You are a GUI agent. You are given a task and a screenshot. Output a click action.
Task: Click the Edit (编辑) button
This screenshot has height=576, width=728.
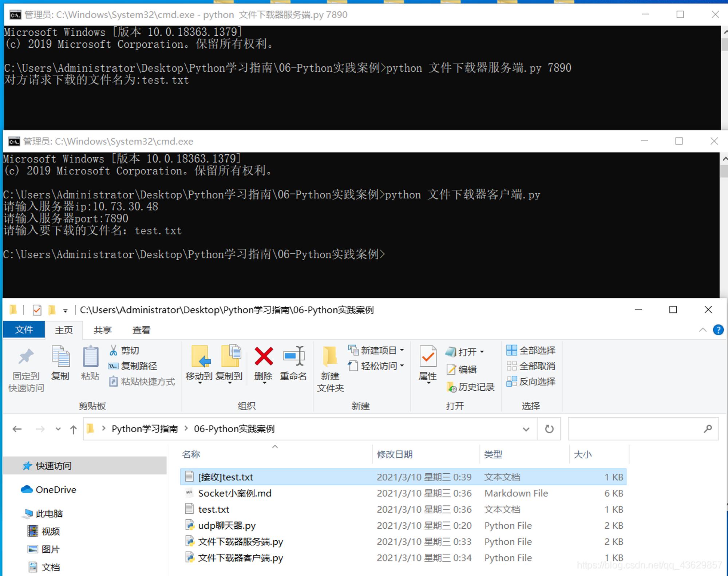pos(462,370)
